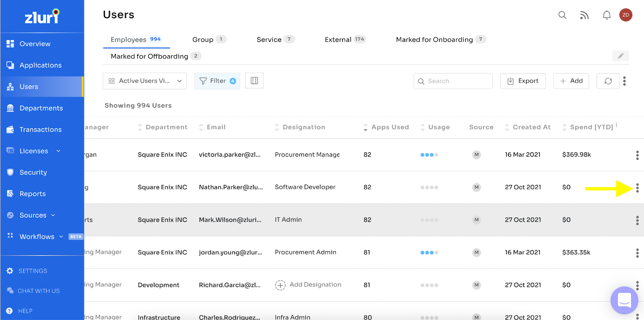Viewport: 644px width, 320px height.
Task: Open Filter button with 4 applied
Action: [217, 81]
